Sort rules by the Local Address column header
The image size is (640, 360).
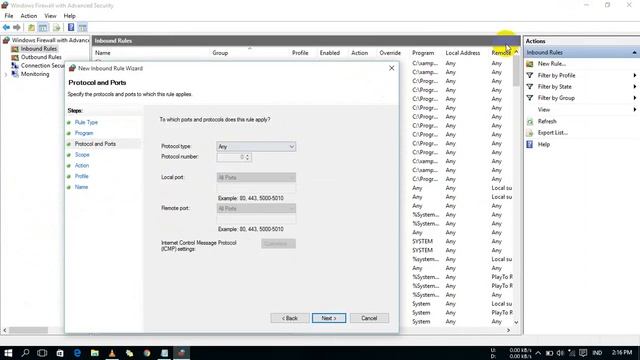(x=462, y=53)
